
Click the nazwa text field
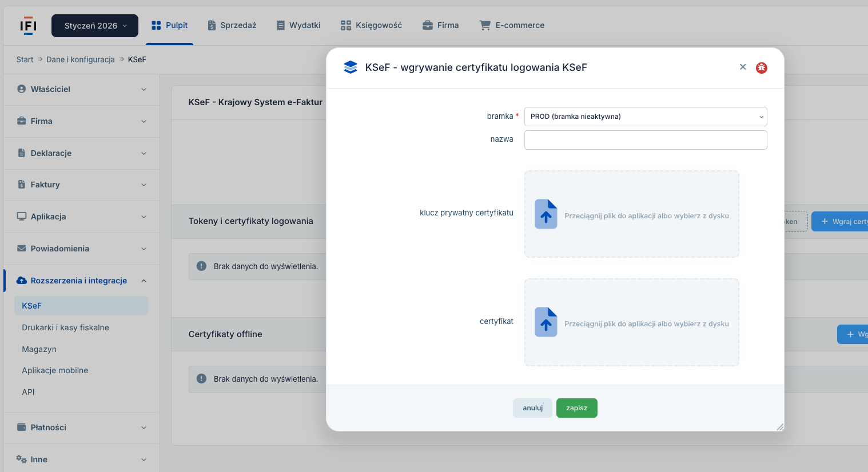(x=645, y=140)
